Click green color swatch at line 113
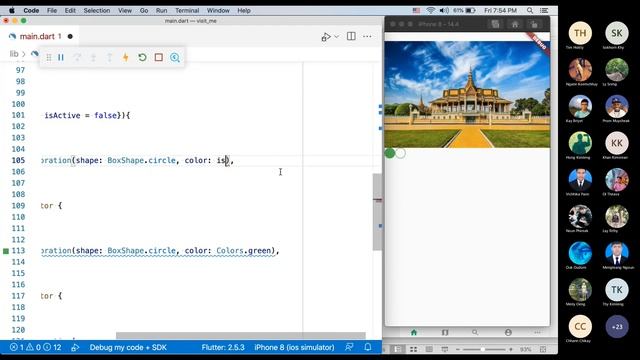Image resolution: width=640 pixels, height=360 pixels. [6, 251]
